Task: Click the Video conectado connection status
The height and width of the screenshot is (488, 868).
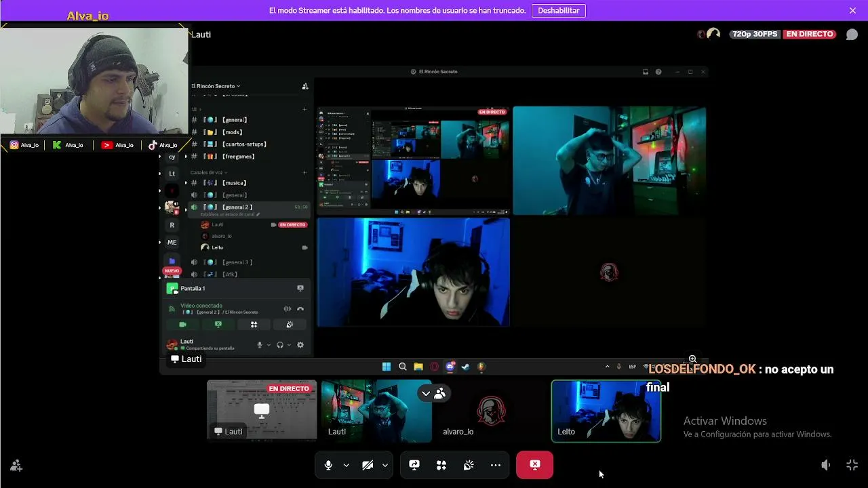Action: pos(201,306)
